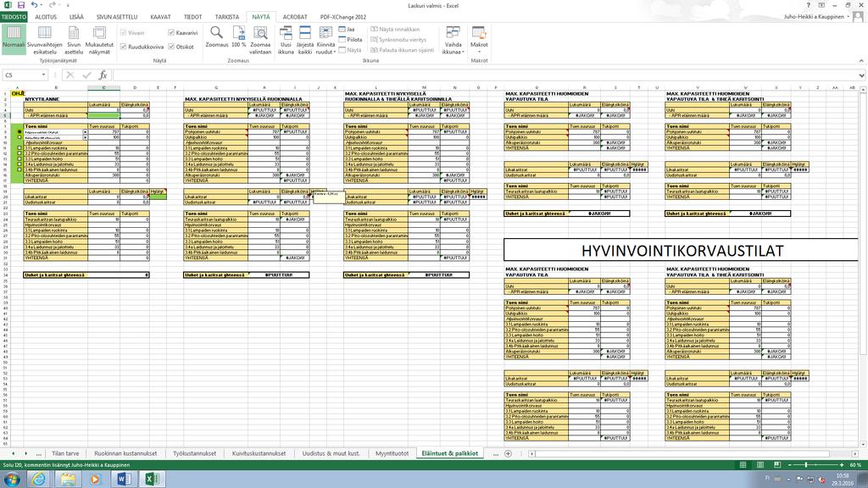
Task: Open the TIEDOSTO menu
Action: pyautogui.click(x=14, y=17)
